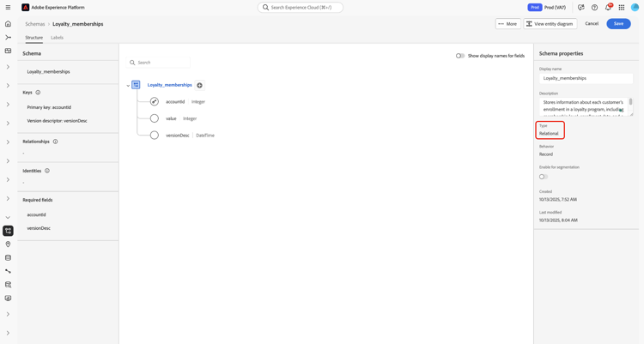Open the dashboard icon below workflows in sidebar
Screen dimensions: 644x344
click(8, 51)
